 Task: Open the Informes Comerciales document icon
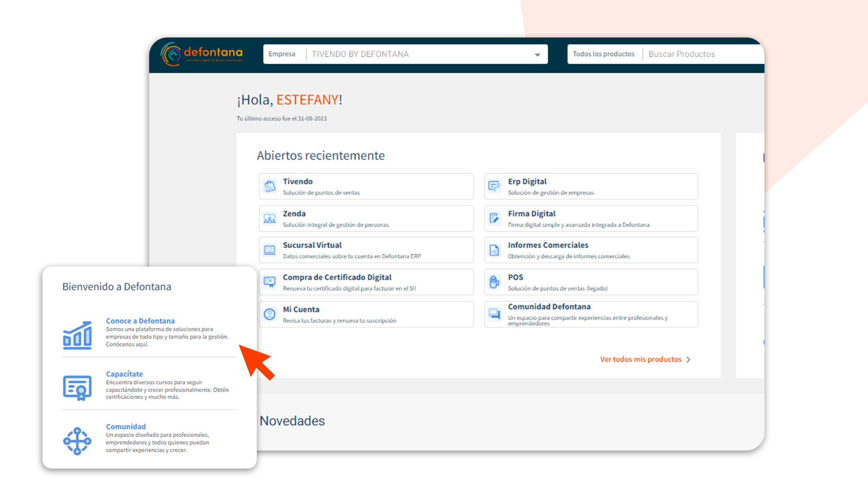click(x=495, y=250)
